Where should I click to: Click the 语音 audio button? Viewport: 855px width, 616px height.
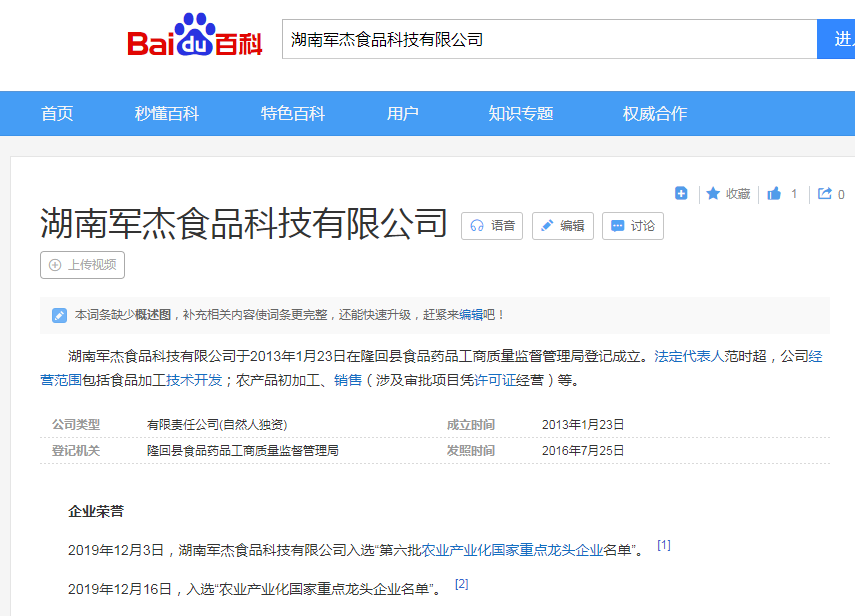click(x=492, y=226)
